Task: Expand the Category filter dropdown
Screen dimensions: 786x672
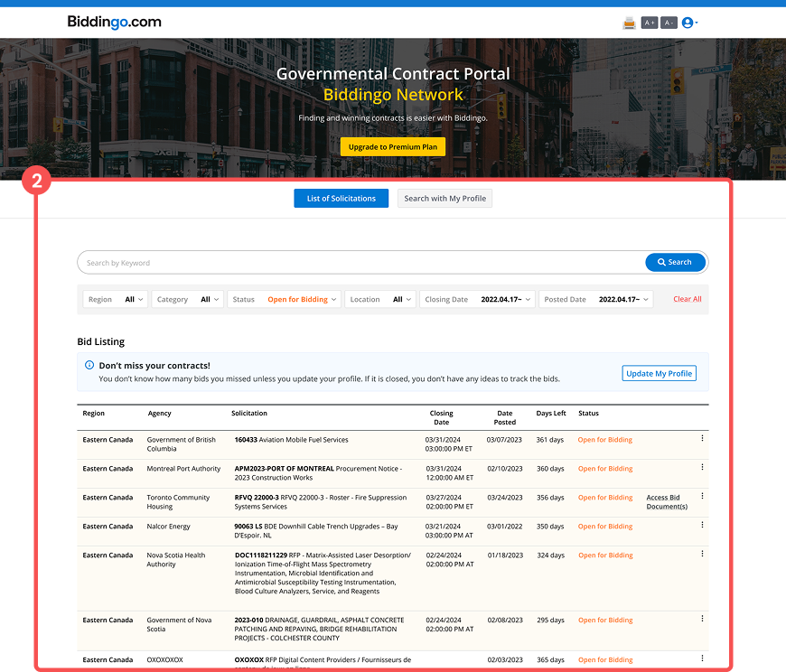Action: click(188, 299)
